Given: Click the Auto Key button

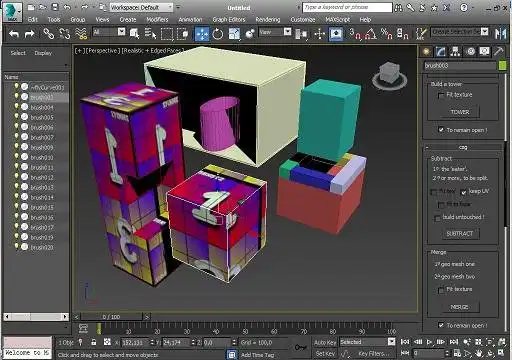Looking at the screenshot, I should (325, 342).
